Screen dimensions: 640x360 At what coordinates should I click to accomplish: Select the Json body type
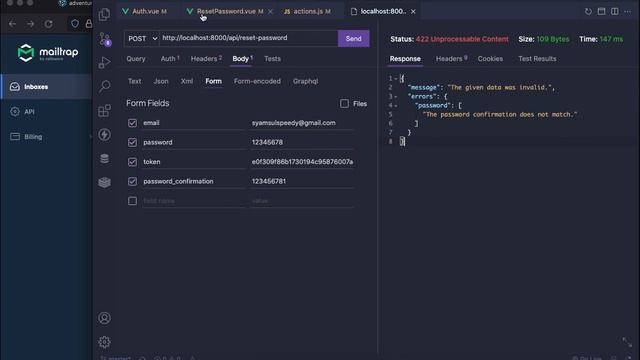[161, 81]
